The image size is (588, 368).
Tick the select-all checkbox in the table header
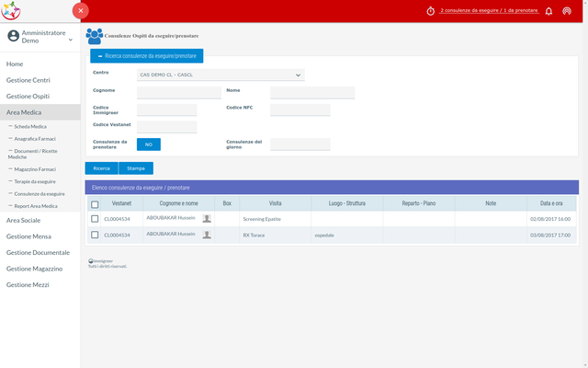(x=95, y=204)
